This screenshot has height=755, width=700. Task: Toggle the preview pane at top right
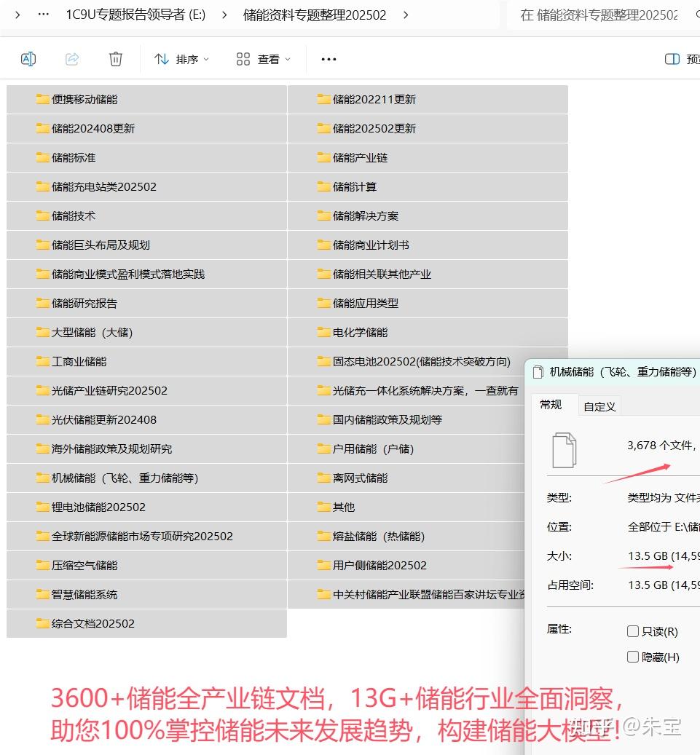pyautogui.click(x=672, y=59)
